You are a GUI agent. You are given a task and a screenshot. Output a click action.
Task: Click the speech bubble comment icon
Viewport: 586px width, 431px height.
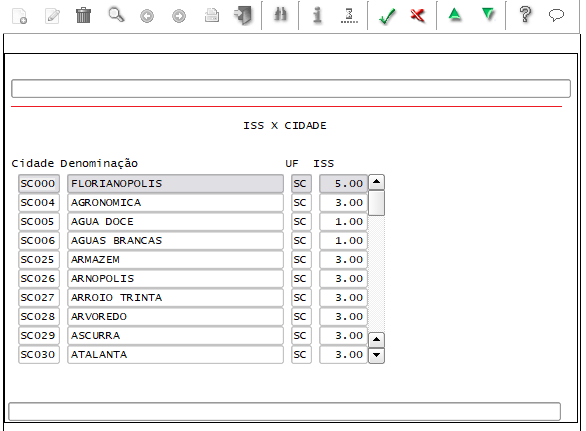(556, 15)
